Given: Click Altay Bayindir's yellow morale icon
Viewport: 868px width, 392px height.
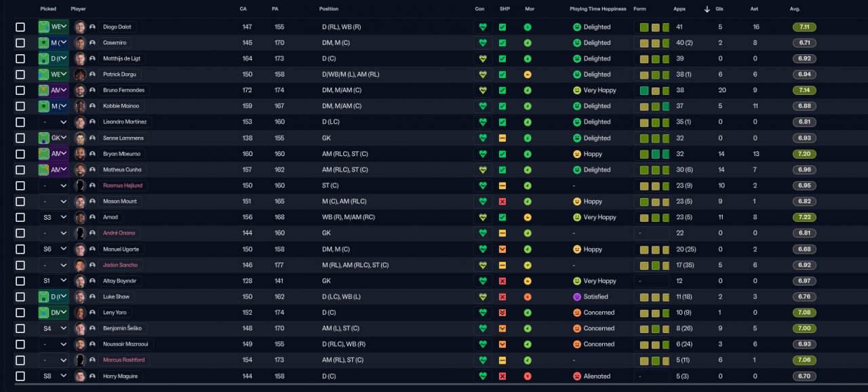Looking at the screenshot, I should pyautogui.click(x=528, y=281).
